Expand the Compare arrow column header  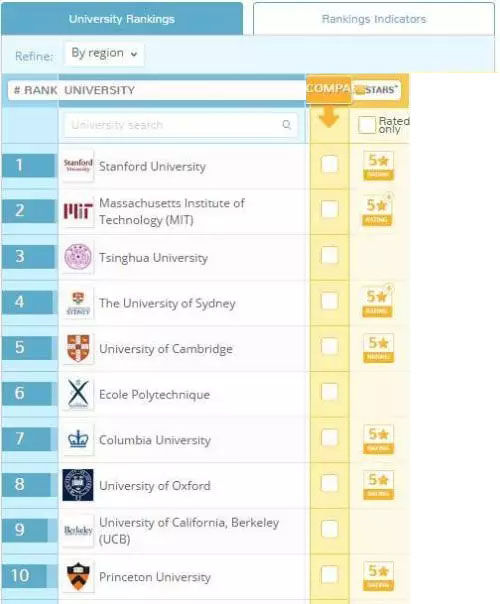[329, 117]
